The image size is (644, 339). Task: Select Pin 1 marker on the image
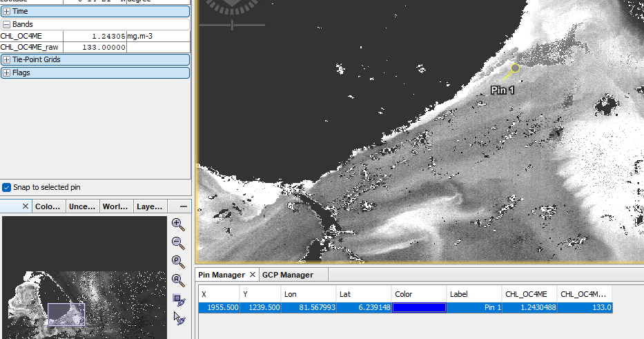[515, 68]
